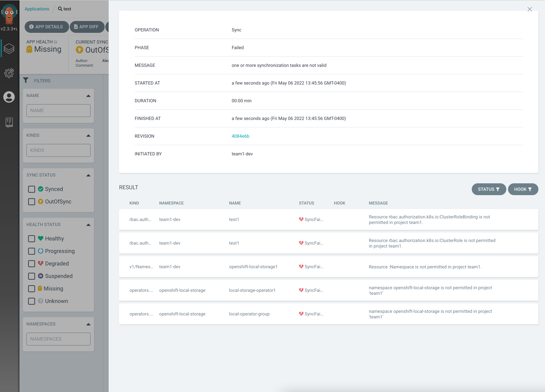Collapse the HEALTH STATUS filter section
Image resolution: width=545 pixels, height=392 pixels.
[88, 225]
